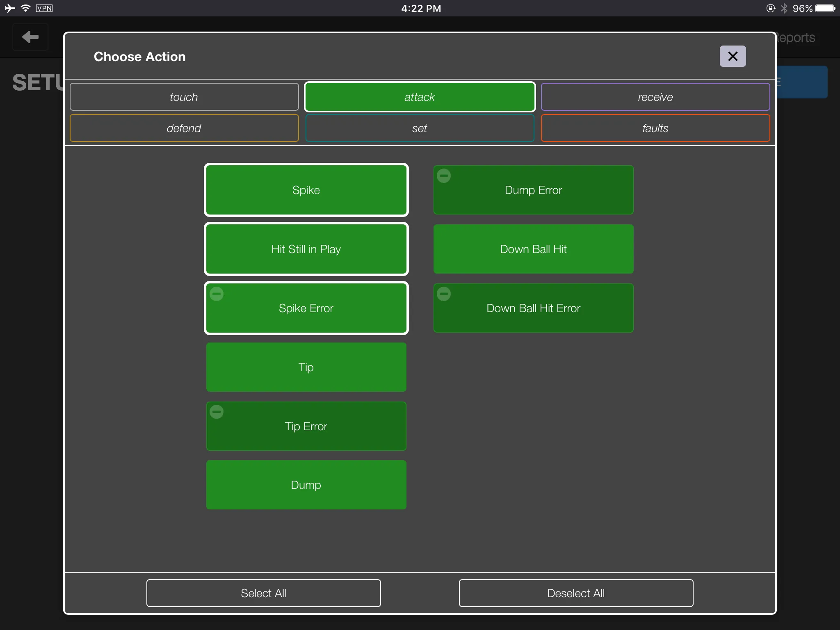Open the touch category tab
Viewport: 840px width, 630px height.
click(184, 97)
